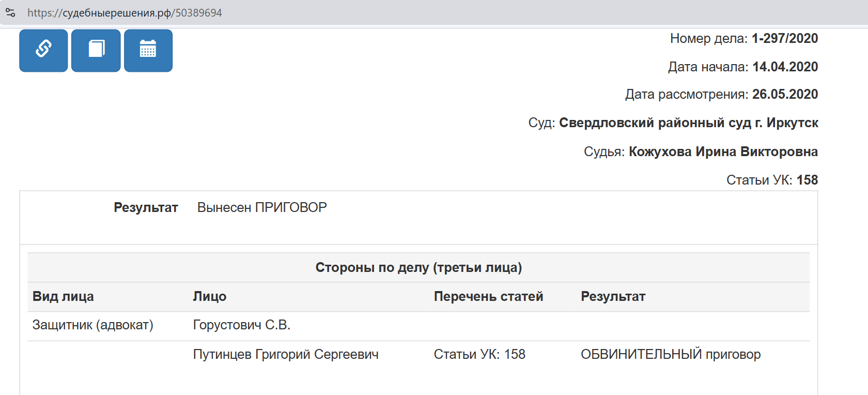This screenshot has height=395, width=868.
Task: Click the Вынесен ПРИГОВОР result text
Action: pos(262,207)
